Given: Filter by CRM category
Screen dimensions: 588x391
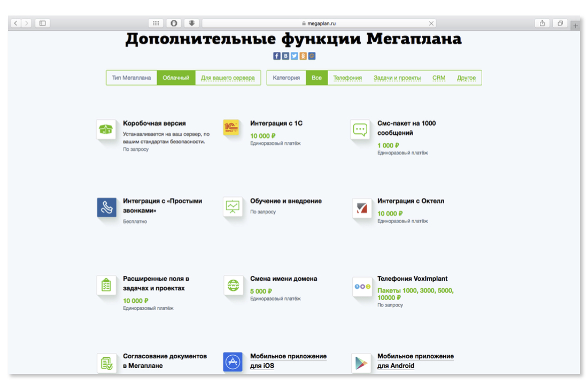Looking at the screenshot, I should click(x=439, y=78).
